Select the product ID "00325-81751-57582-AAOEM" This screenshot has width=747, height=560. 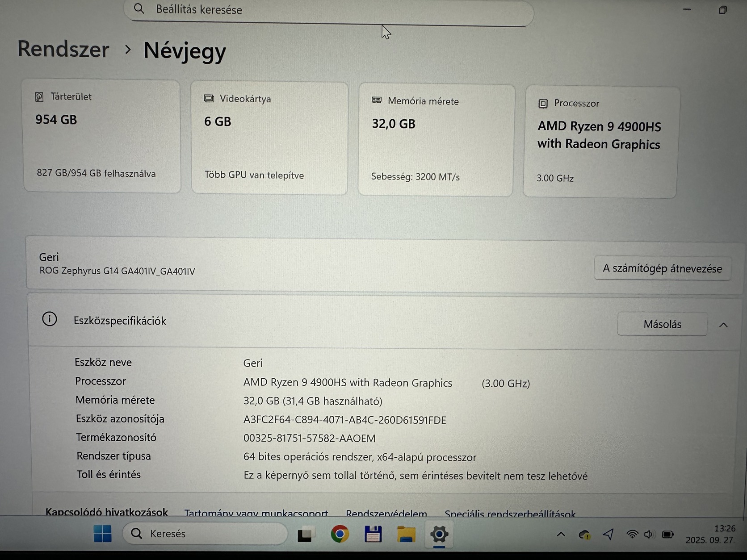coord(309,439)
